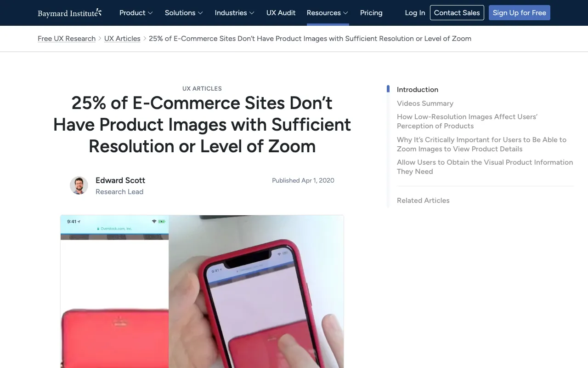Go to Allow Users to Obtain section
The width and height of the screenshot is (588, 368).
[485, 167]
